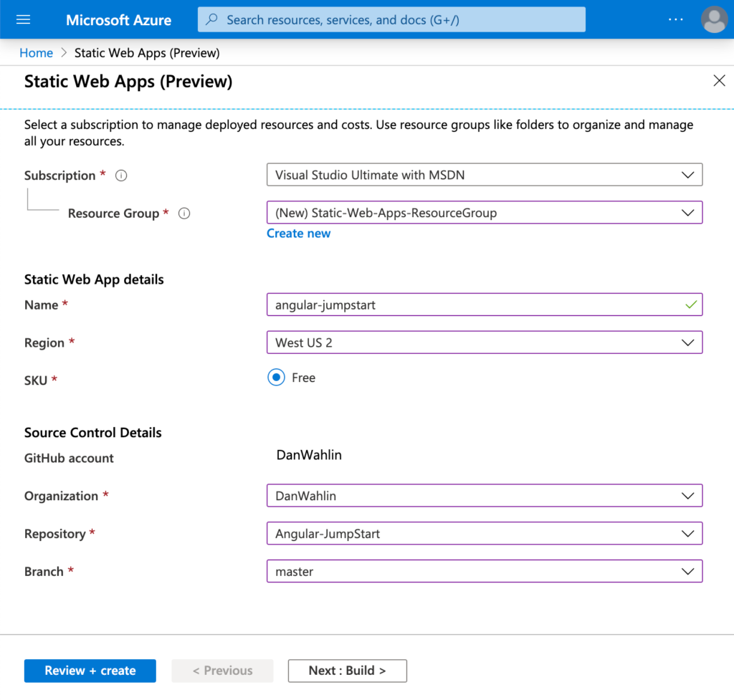Open the Organization dropdown
This screenshot has height=700, width=734.
click(x=485, y=496)
